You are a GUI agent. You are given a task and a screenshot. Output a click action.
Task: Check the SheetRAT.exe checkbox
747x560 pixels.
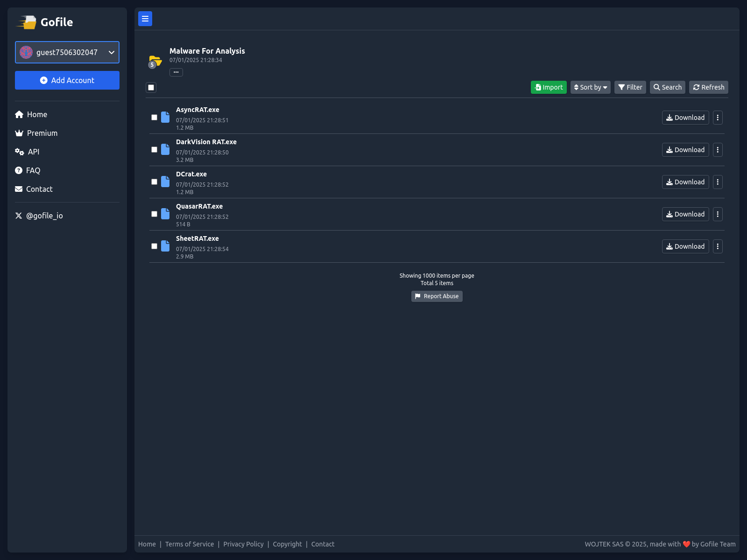pos(154,246)
